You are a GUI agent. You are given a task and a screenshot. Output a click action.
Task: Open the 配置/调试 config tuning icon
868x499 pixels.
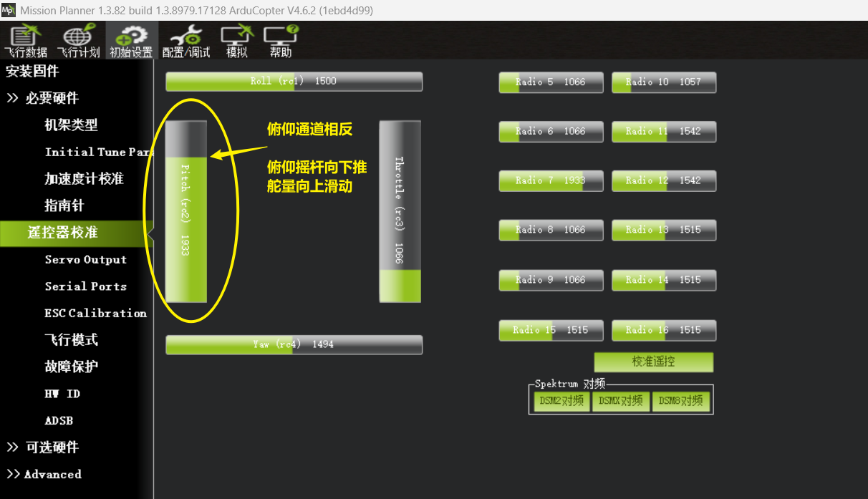186,42
